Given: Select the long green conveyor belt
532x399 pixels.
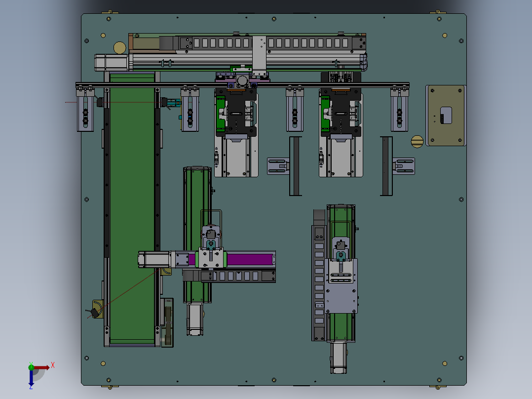Looking at the screenshot, I should (x=132, y=209).
